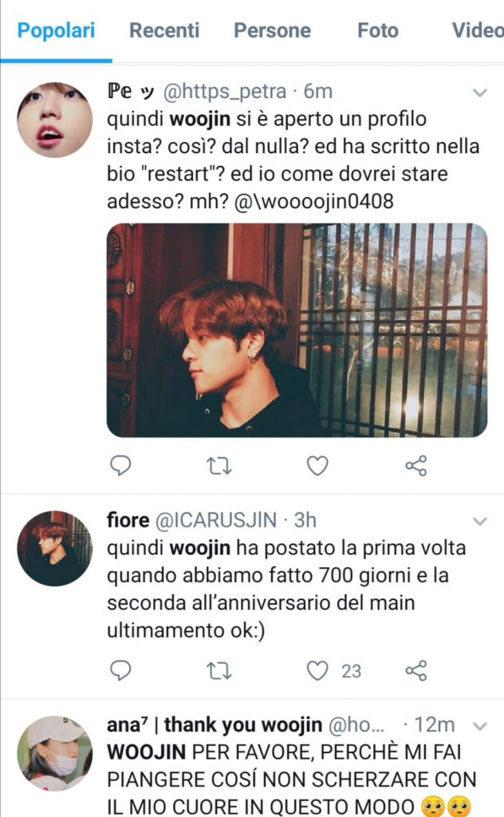Like fiore's tweet with 23 likes
Image resolution: width=504 pixels, height=817 pixels.
tap(317, 670)
